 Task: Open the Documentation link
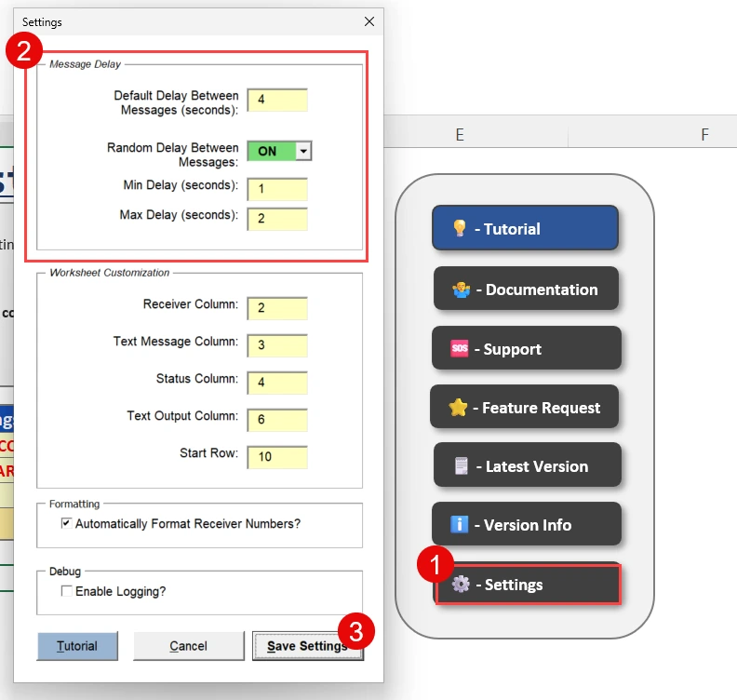[x=526, y=289]
